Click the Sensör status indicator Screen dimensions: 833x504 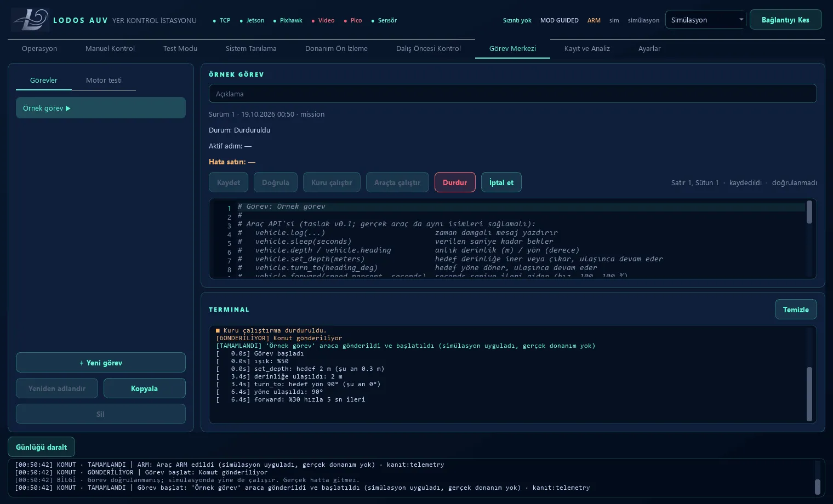click(x=384, y=20)
